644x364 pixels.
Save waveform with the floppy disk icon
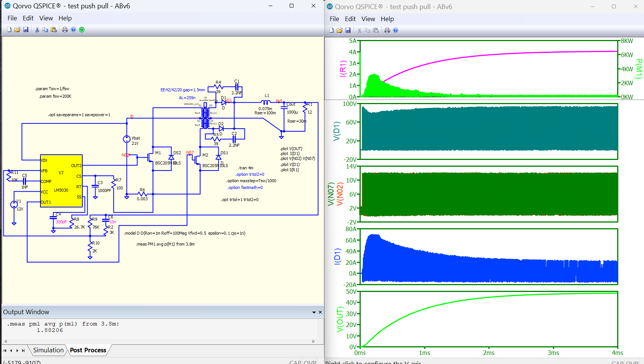348,30
